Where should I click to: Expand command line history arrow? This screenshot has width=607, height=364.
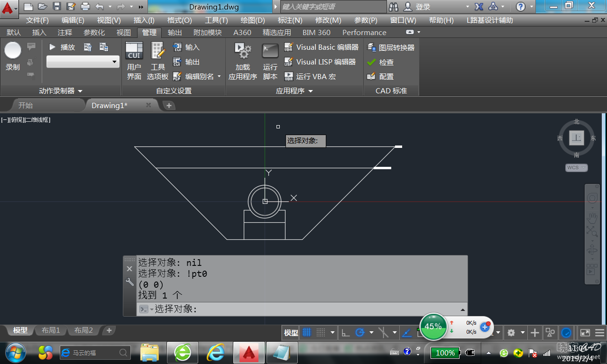coord(463,309)
